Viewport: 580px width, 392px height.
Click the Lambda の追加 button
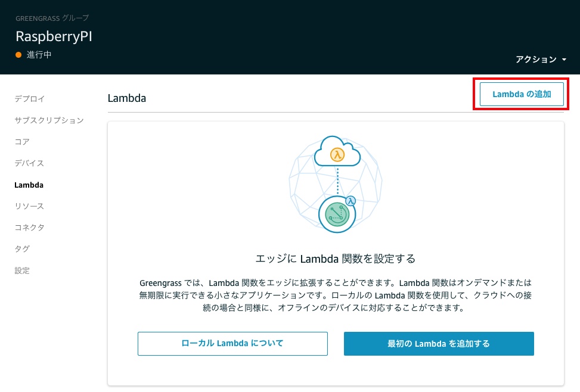tap(522, 94)
